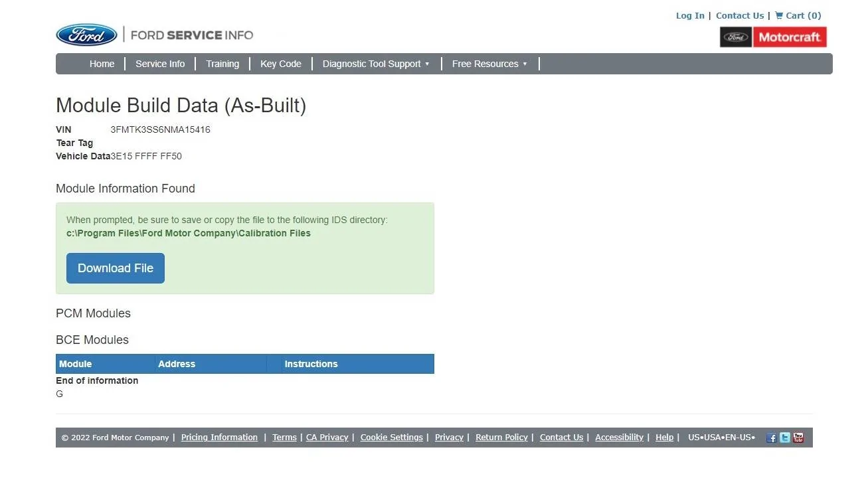The width and height of the screenshot is (868, 488).
Task: Open the Training menu item
Action: [x=222, y=64]
